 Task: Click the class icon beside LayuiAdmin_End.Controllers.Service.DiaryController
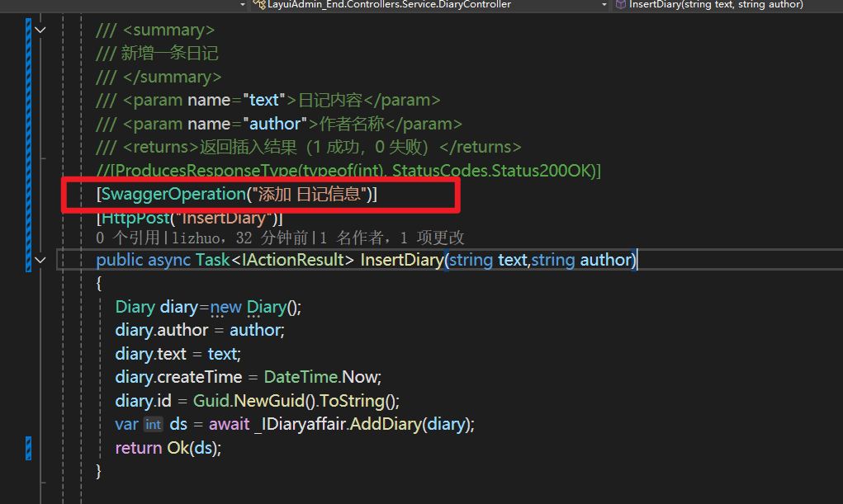[259, 5]
